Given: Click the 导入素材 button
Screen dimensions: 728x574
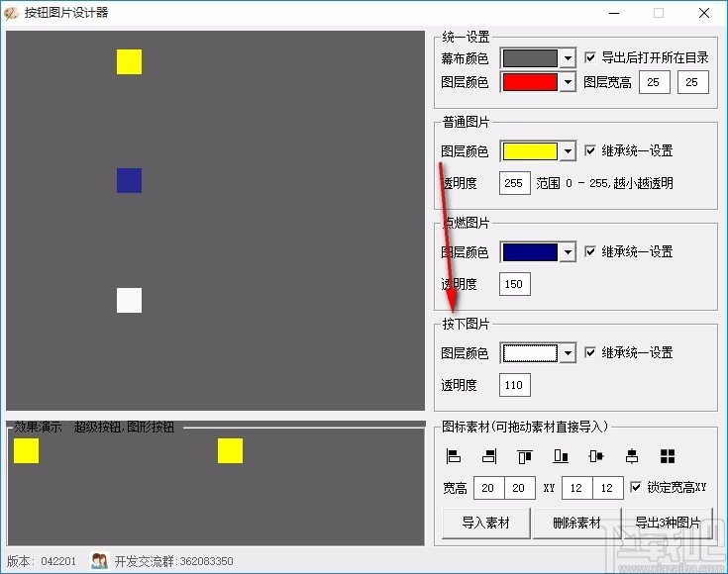Looking at the screenshot, I should (485, 523).
